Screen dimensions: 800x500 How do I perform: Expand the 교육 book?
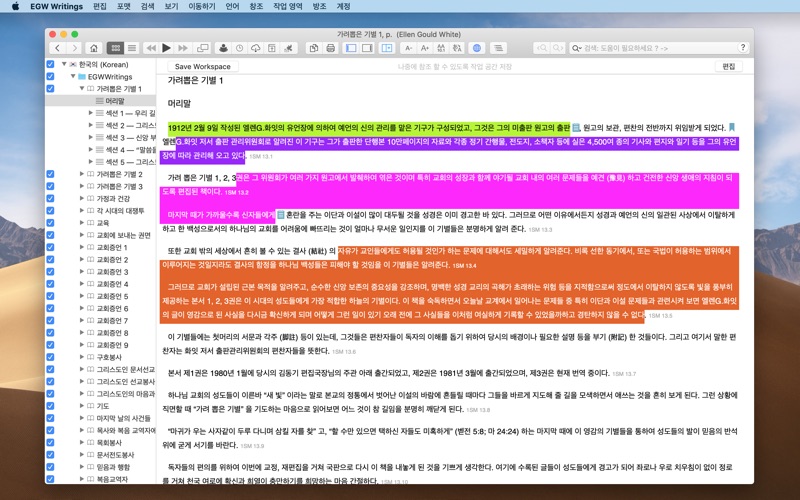pos(82,223)
